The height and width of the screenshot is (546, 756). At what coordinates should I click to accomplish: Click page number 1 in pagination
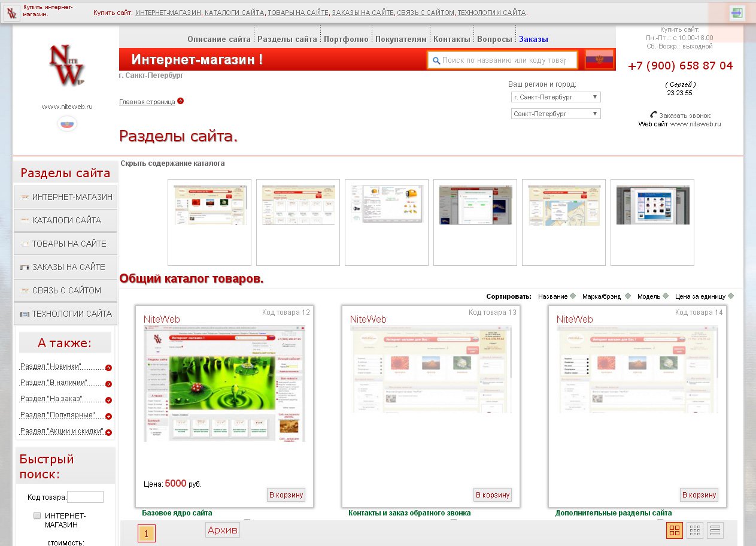(147, 533)
